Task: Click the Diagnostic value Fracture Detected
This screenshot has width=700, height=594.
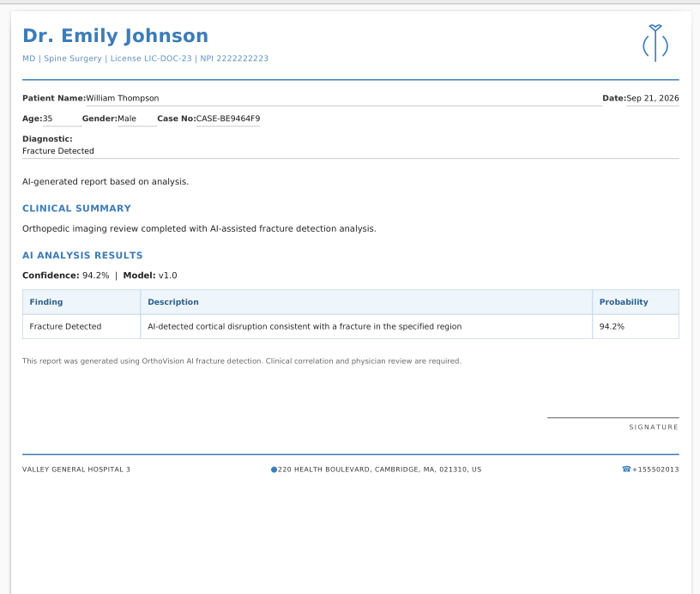Action: [58, 151]
